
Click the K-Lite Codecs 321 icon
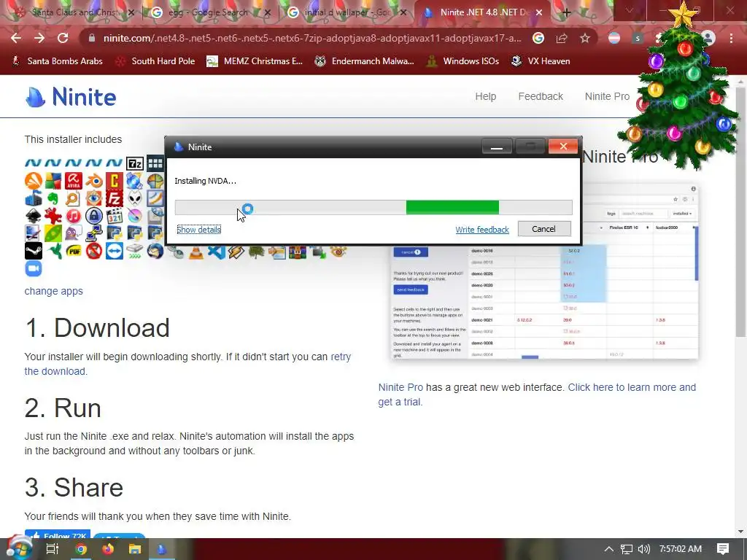click(115, 216)
